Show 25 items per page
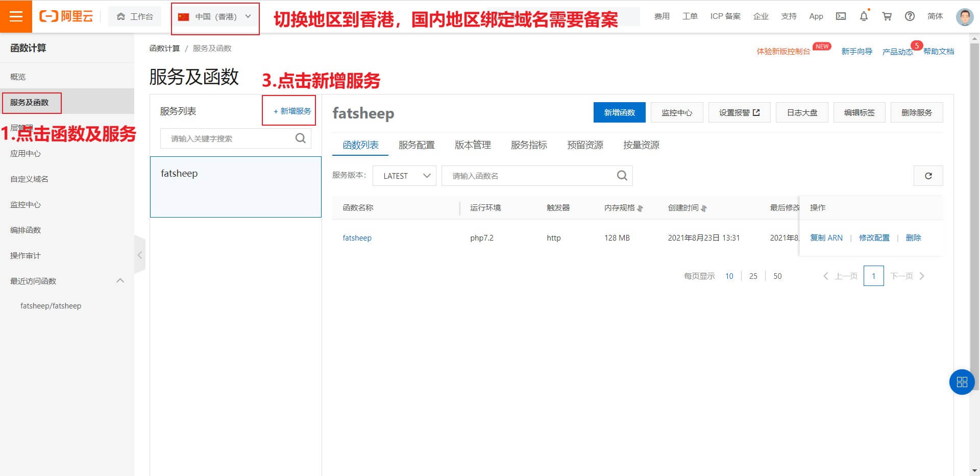Viewport: 980px width, 476px height. [753, 276]
